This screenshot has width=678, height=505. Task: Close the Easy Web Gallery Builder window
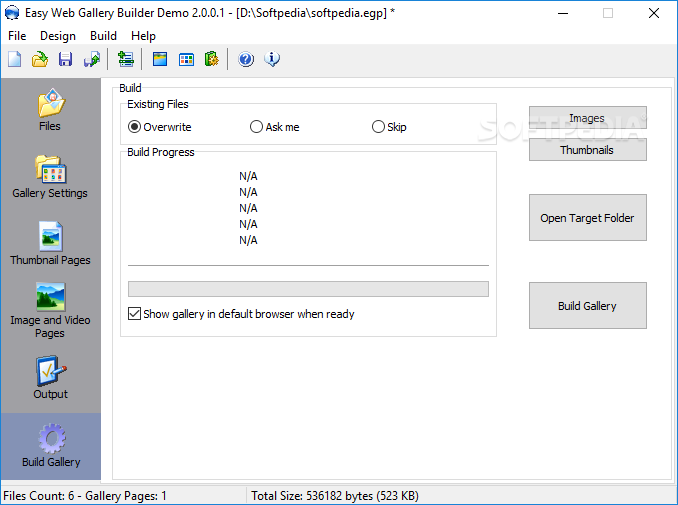coord(654,13)
